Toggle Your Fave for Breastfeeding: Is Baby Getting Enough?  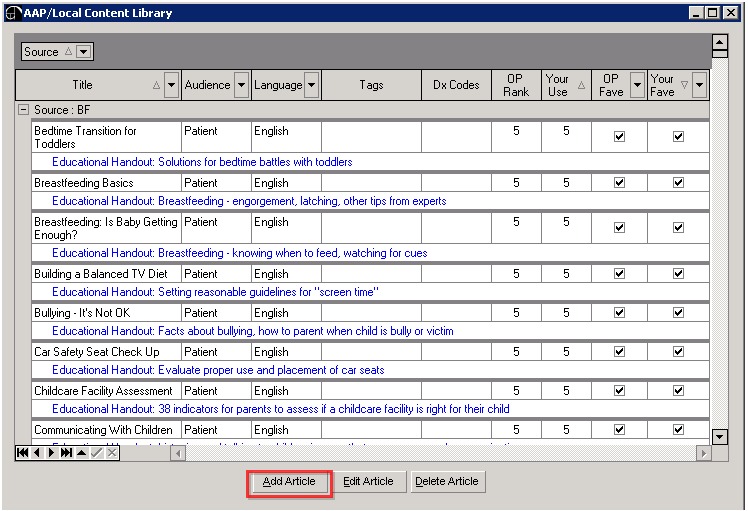coord(678,228)
